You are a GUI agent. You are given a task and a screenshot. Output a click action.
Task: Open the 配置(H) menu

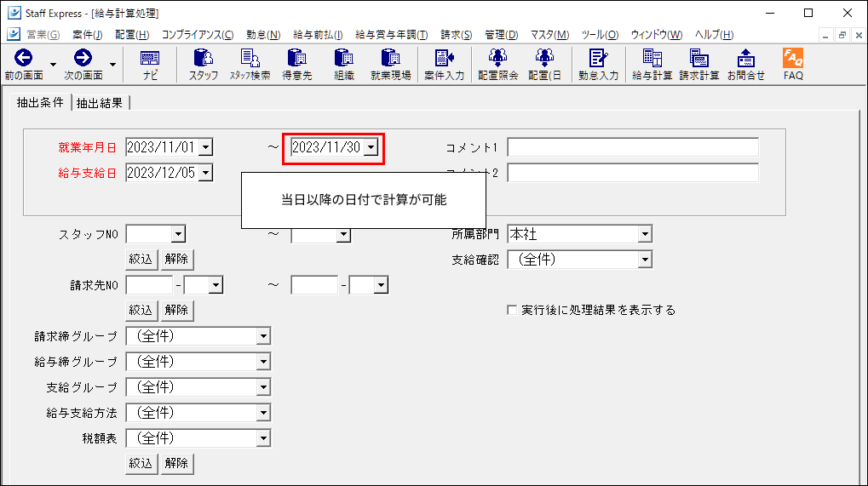point(132,35)
